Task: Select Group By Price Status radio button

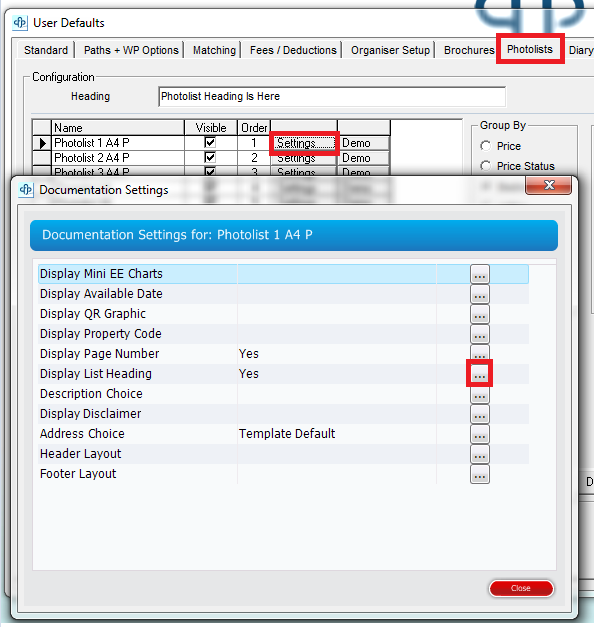Action: [486, 166]
